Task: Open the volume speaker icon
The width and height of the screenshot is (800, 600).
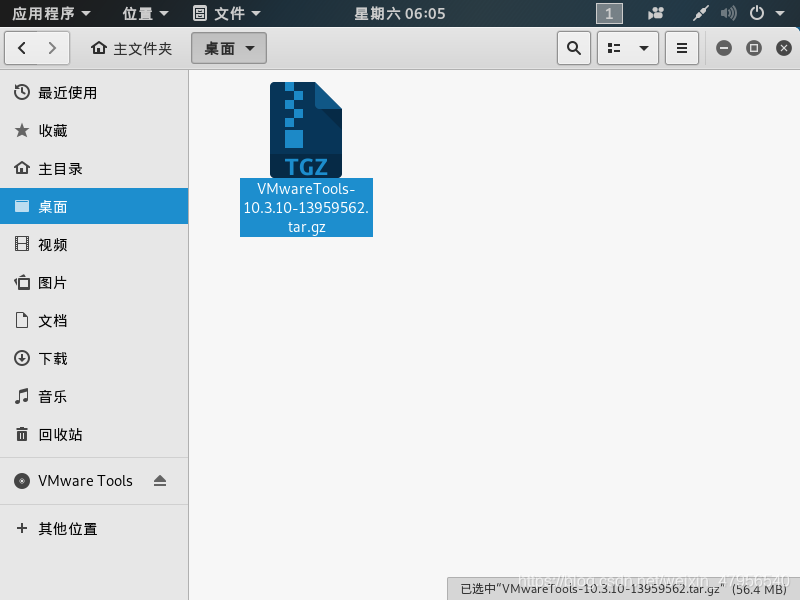Action: pyautogui.click(x=729, y=13)
